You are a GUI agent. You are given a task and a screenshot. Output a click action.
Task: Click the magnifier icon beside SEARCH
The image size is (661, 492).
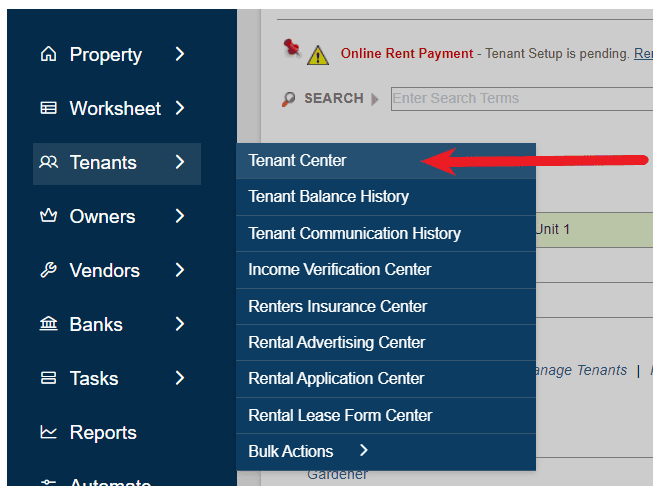click(x=289, y=99)
